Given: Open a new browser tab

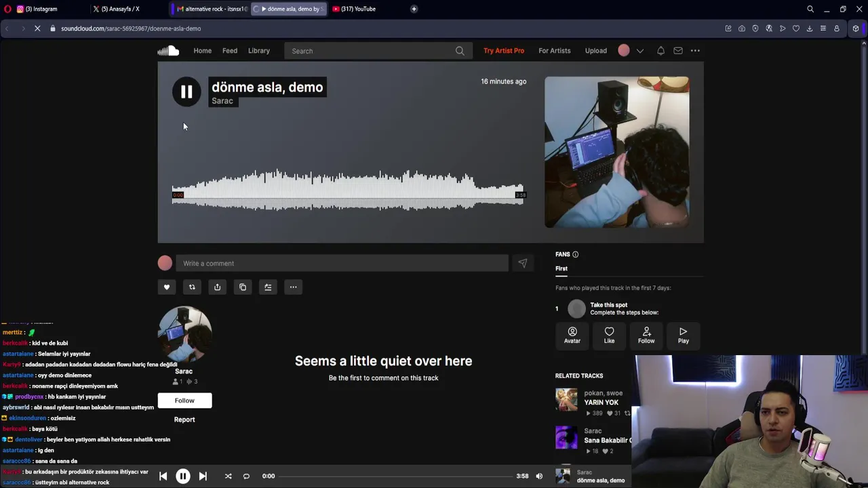Looking at the screenshot, I should tap(414, 9).
